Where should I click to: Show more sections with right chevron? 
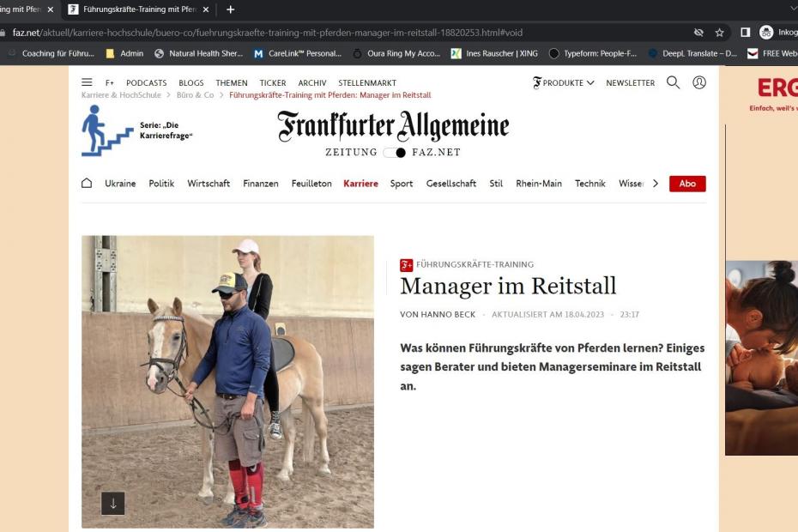656,184
